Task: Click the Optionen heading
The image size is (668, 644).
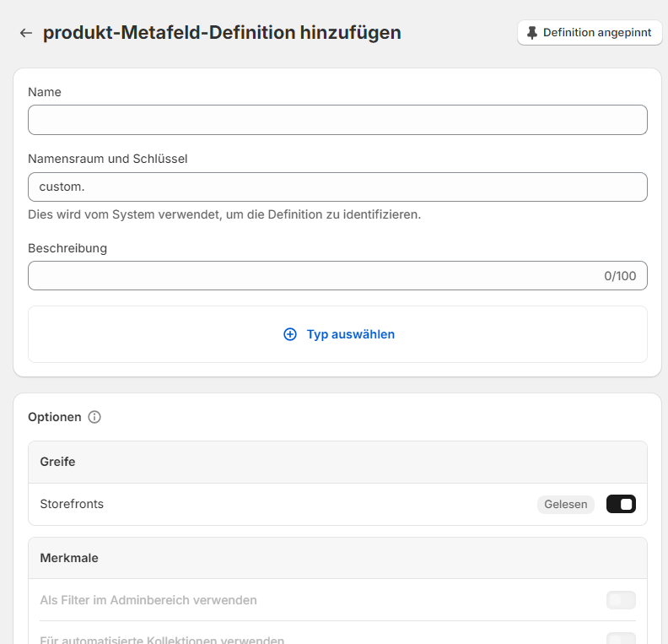Action: pos(55,417)
